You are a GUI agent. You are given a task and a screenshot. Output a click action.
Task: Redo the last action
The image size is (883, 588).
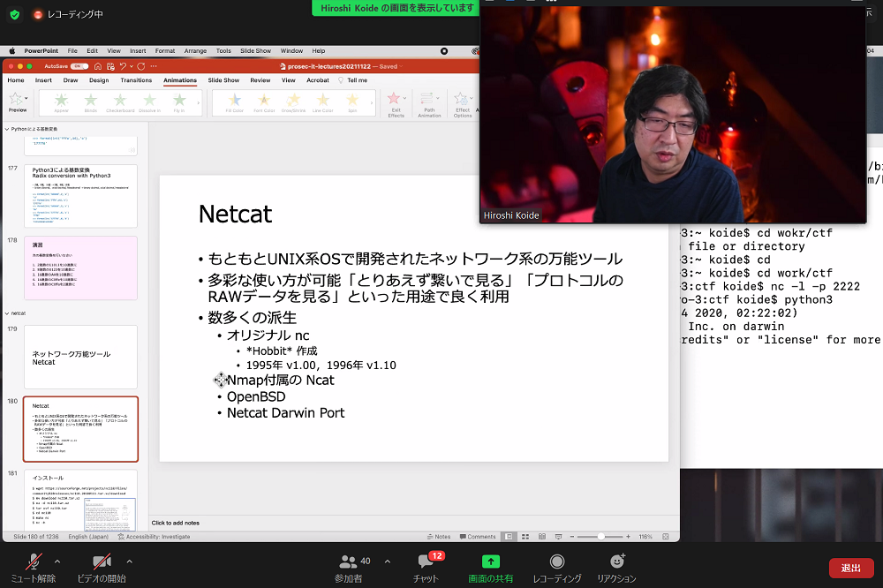(140, 66)
